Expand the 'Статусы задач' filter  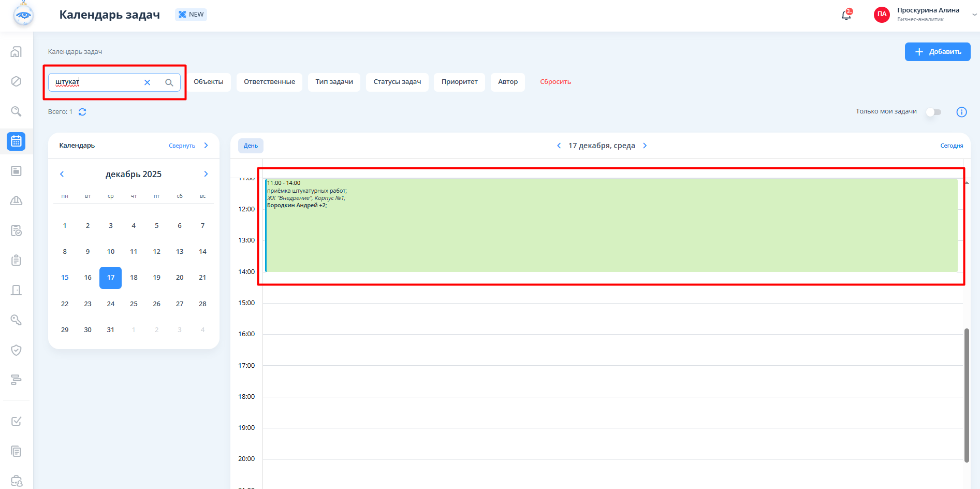pyautogui.click(x=397, y=82)
